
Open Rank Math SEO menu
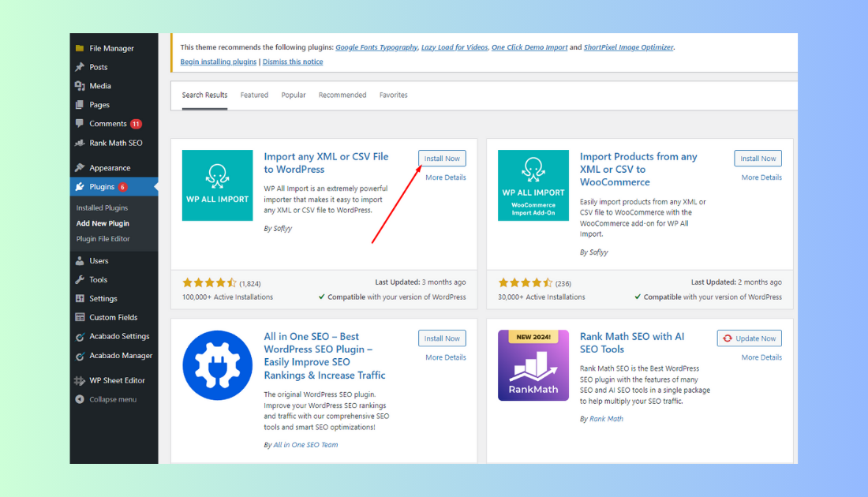click(116, 143)
